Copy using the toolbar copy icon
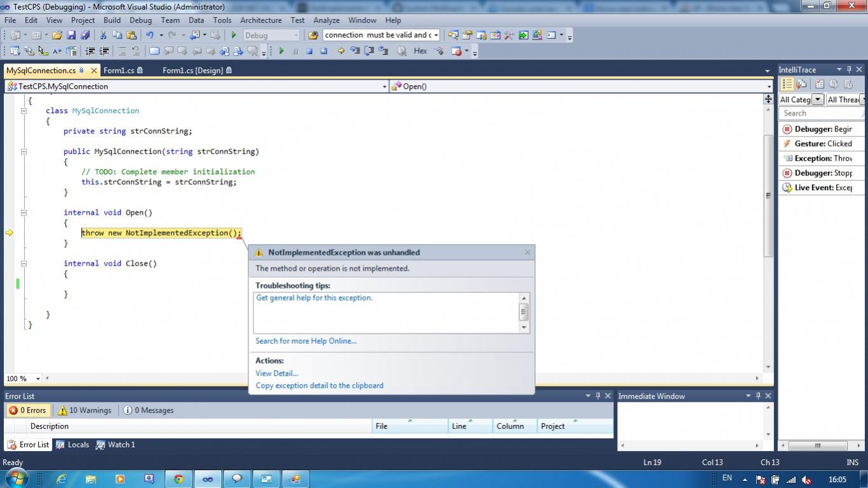868x488 pixels. pos(117,35)
